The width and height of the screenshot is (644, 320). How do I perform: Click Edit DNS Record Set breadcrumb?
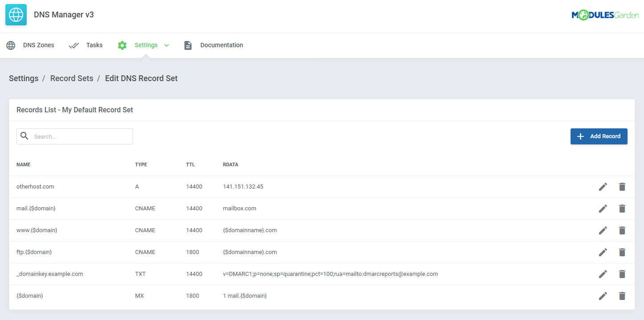click(141, 78)
